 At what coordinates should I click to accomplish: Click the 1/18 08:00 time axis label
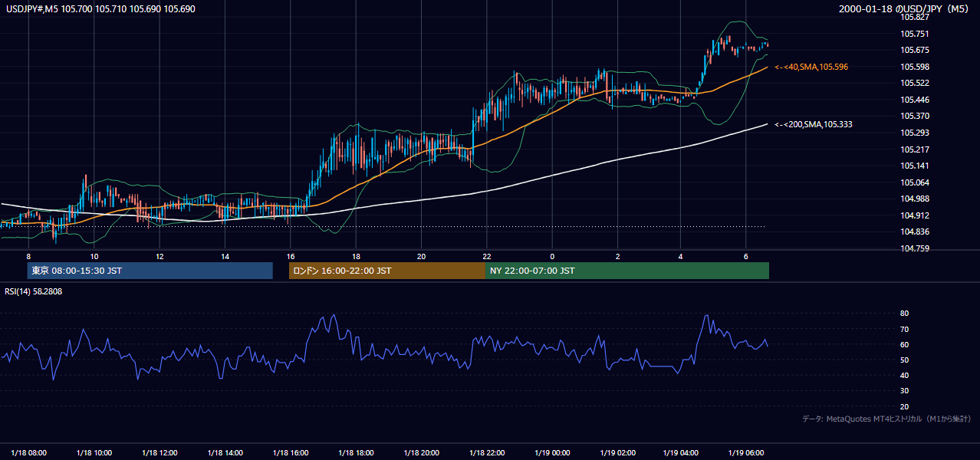(29, 453)
